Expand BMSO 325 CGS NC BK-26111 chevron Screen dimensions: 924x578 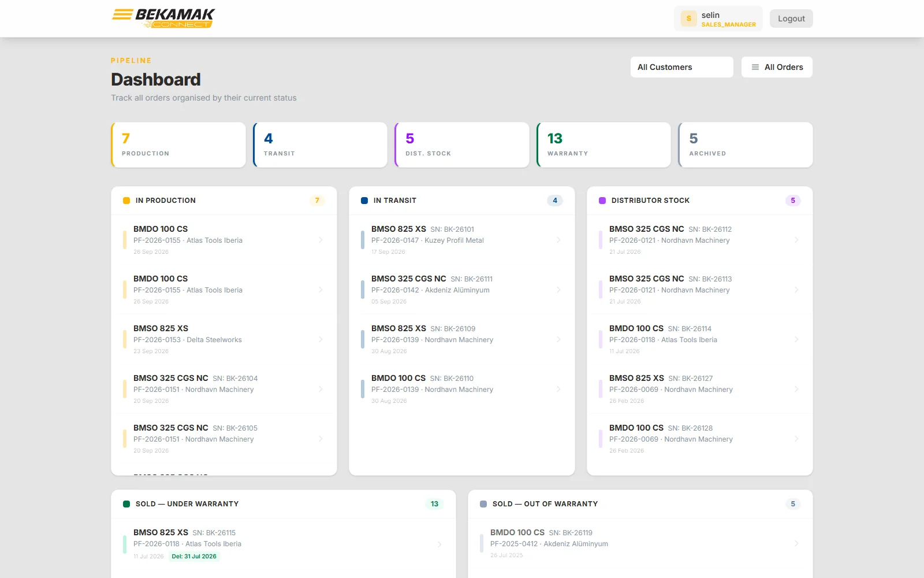(558, 290)
